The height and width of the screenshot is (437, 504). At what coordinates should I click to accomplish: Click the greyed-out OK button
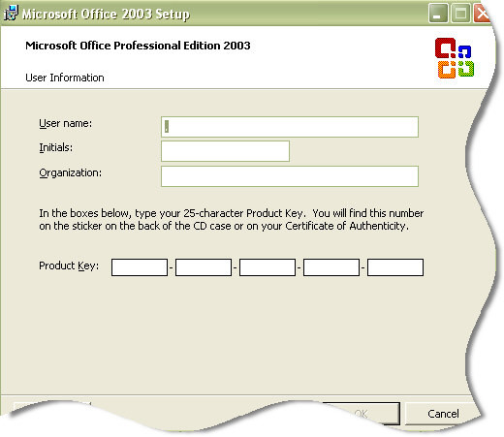(x=362, y=414)
